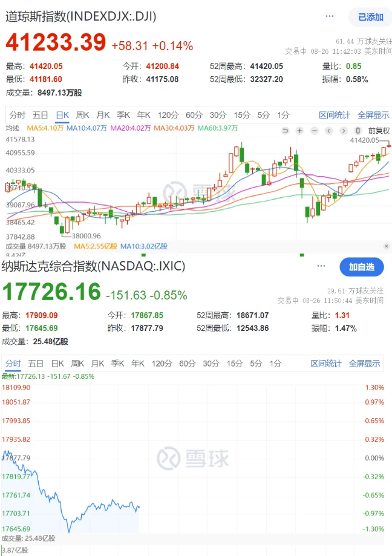The height and width of the screenshot is (556, 392).
Task: Click the MA60:3.97万 moving average label
Action: (x=218, y=128)
